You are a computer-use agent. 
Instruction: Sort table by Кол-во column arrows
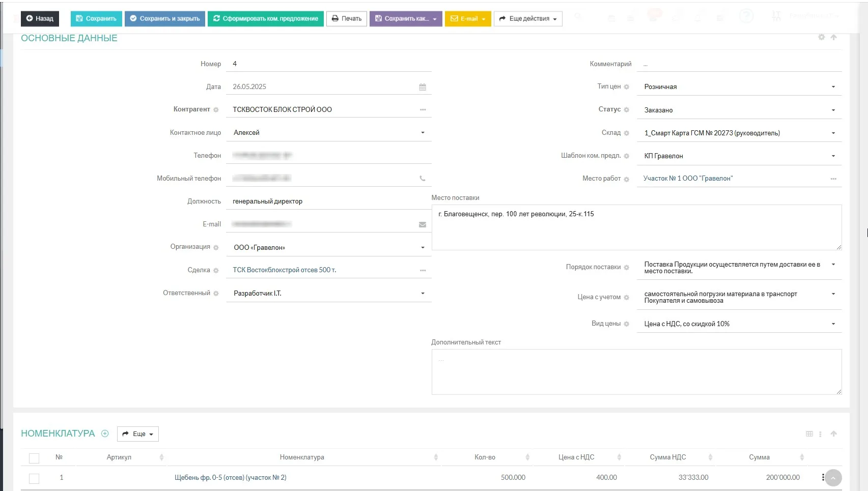(x=527, y=457)
